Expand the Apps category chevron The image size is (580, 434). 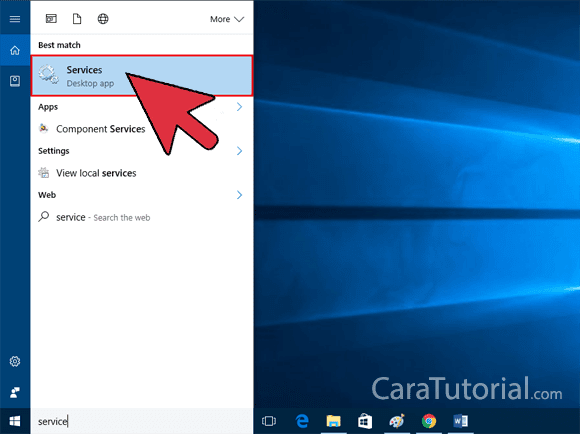239,107
